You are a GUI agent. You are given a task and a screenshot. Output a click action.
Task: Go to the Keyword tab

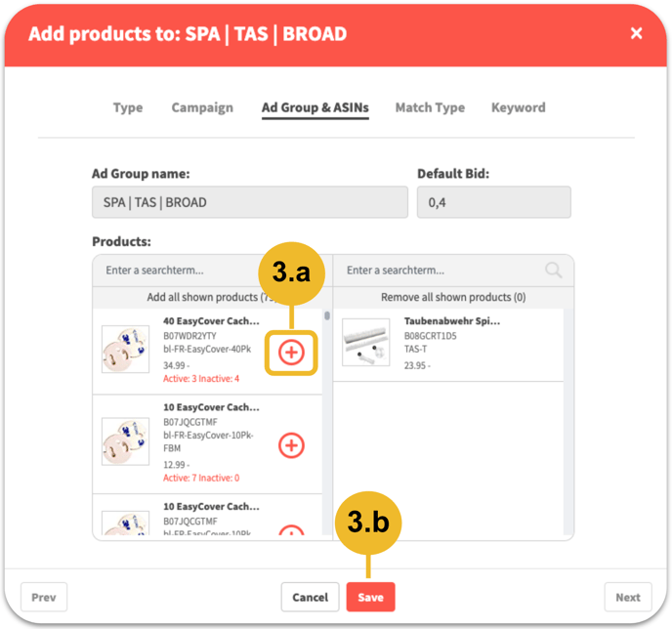[x=518, y=107]
